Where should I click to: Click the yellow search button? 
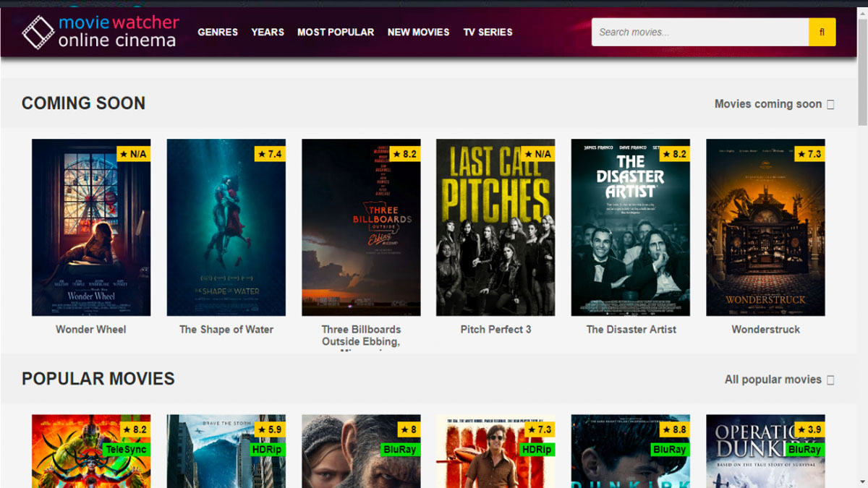click(x=822, y=32)
